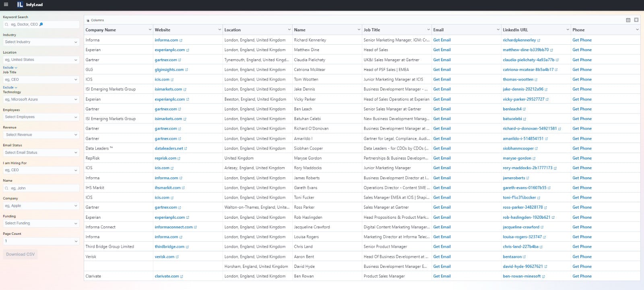644x290 pixels.
Task: Get Phone for Matthew Dine
Action: tap(582, 50)
